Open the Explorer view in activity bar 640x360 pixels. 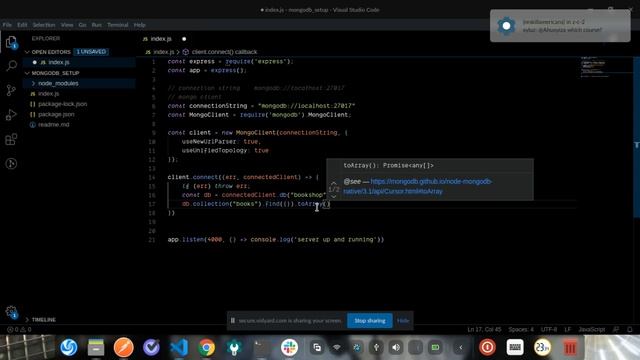11,42
